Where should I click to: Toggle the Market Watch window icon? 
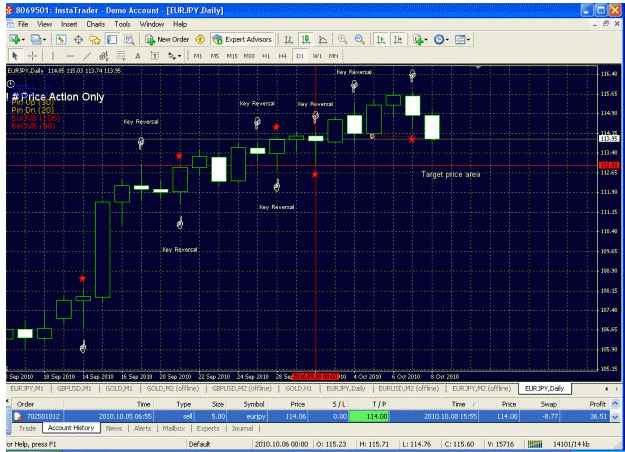click(x=61, y=39)
